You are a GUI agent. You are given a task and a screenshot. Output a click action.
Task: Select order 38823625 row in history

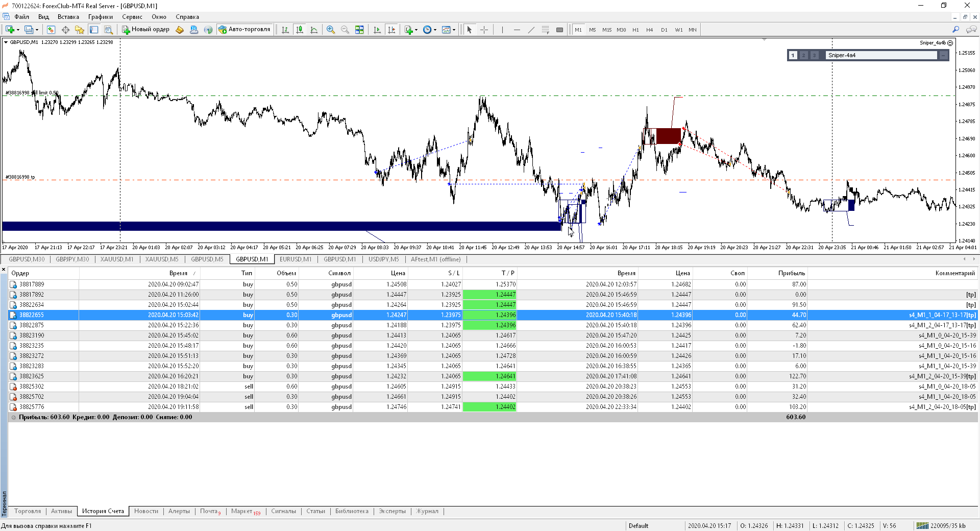point(32,376)
